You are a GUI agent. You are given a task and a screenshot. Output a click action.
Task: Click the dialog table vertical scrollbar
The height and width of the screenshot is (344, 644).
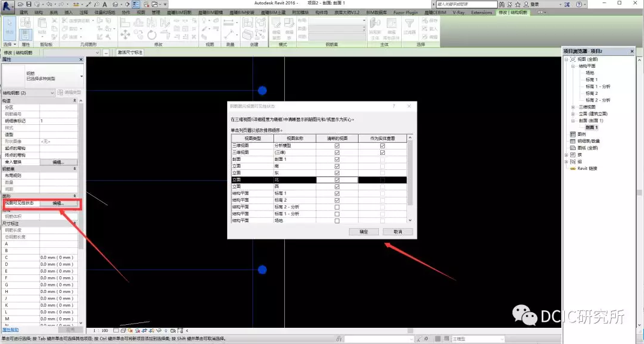click(x=410, y=173)
